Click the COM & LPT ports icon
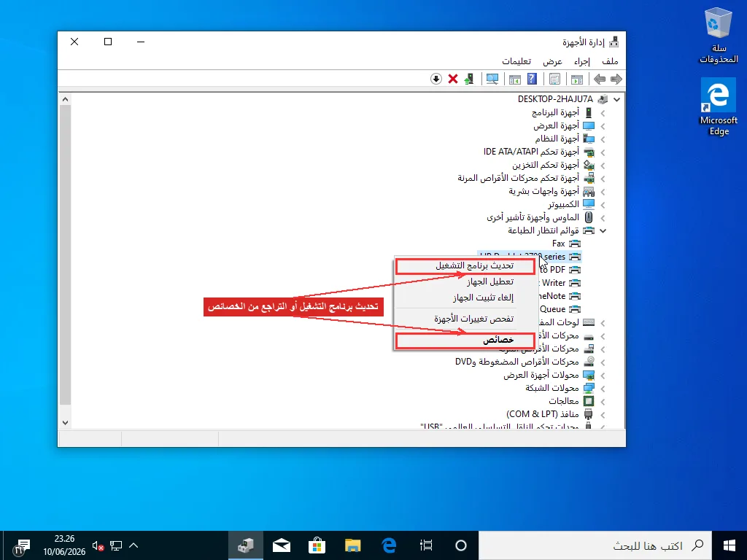Screen dimensions: 747x560 tap(589, 414)
